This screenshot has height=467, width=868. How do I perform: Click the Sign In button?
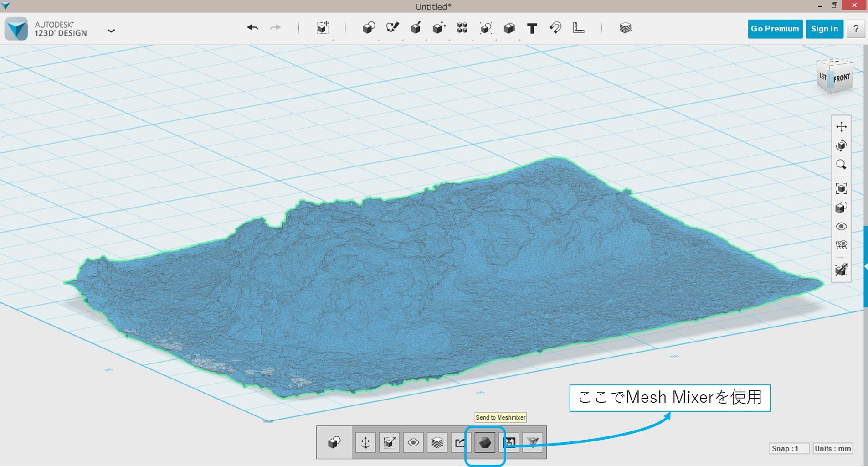pos(824,29)
